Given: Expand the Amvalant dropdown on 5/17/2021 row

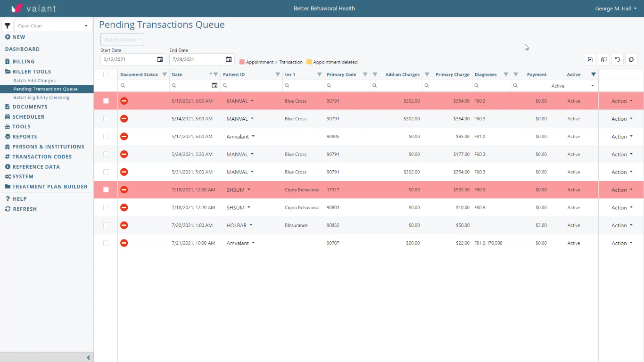Looking at the screenshot, I should coord(253,136).
